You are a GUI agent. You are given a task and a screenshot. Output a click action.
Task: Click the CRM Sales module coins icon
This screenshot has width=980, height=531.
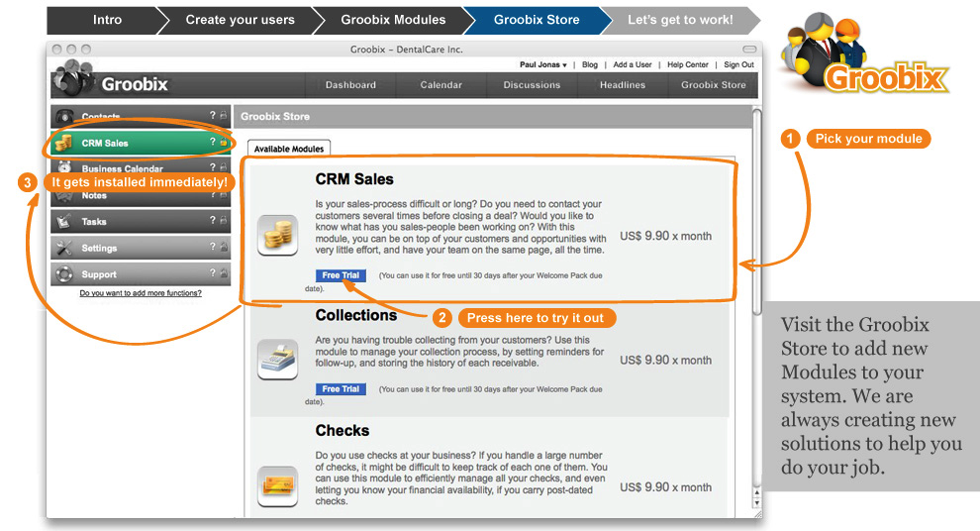tap(277, 235)
